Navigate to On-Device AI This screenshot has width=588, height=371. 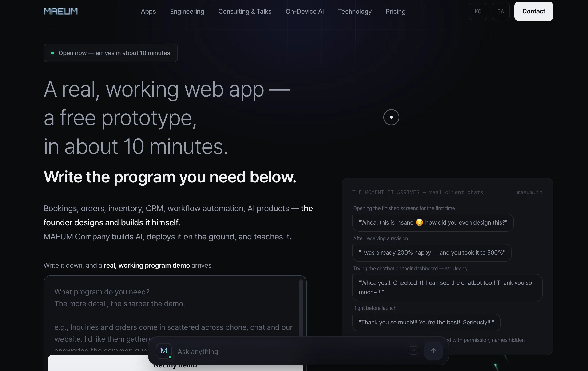305,11
